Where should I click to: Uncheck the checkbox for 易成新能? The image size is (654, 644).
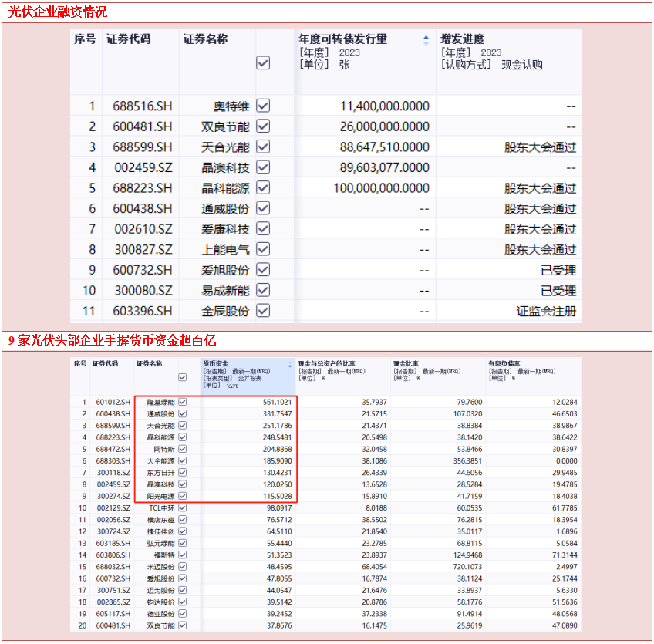coord(263,290)
